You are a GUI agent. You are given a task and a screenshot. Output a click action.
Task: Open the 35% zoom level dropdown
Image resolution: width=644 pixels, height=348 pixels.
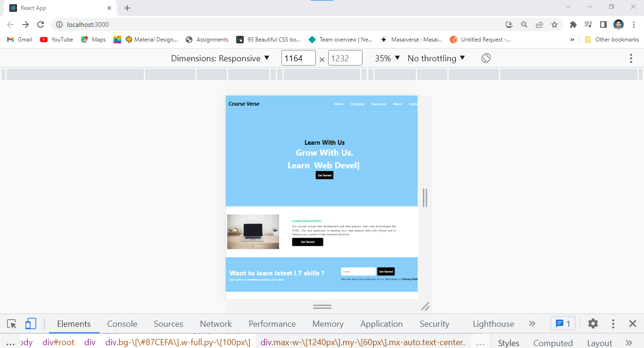pyautogui.click(x=387, y=58)
